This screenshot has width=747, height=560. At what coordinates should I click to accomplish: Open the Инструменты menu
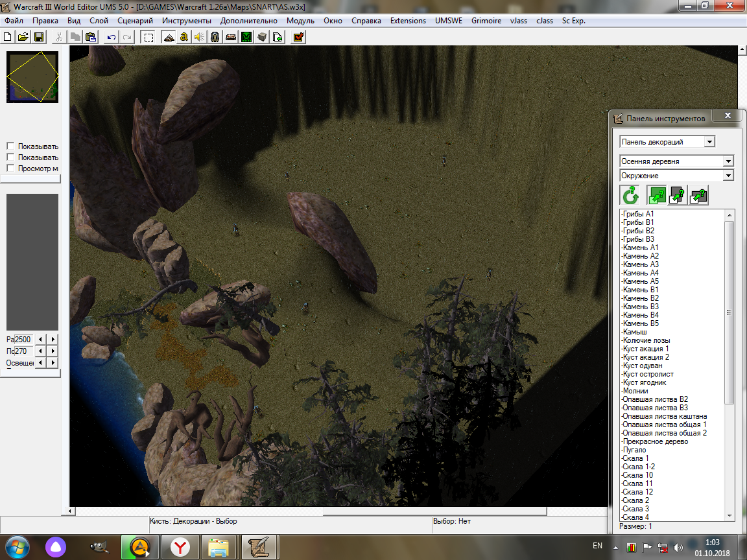click(186, 21)
